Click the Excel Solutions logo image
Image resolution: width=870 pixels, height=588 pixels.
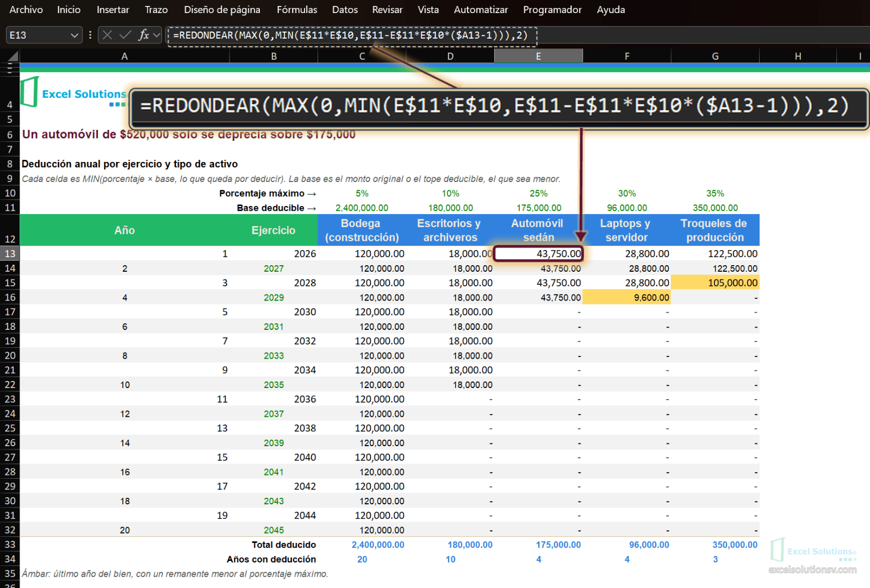[x=73, y=92]
